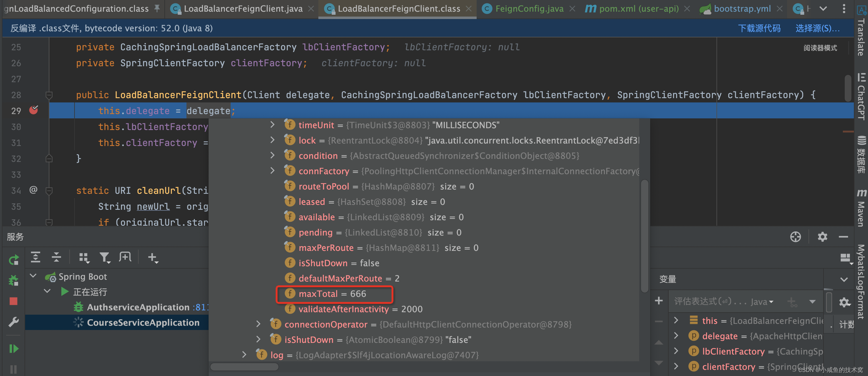Screen dimensions: 868x376
Task: Click the wrench settings icon in Services
Action: (x=13, y=322)
